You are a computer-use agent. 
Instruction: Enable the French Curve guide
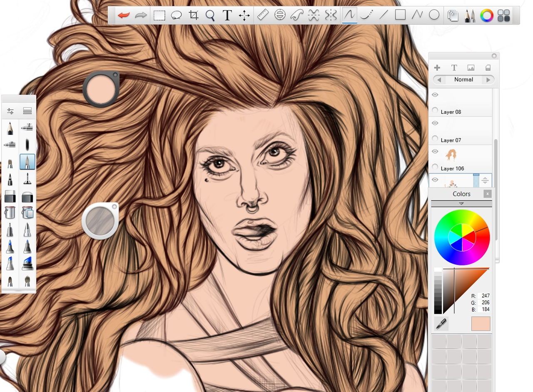[x=296, y=15]
